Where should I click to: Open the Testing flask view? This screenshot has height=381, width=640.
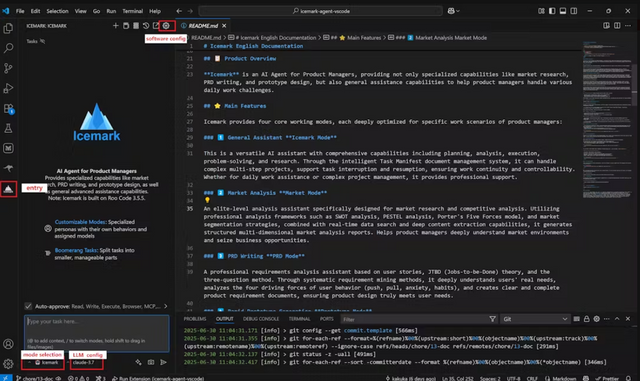click(8, 128)
